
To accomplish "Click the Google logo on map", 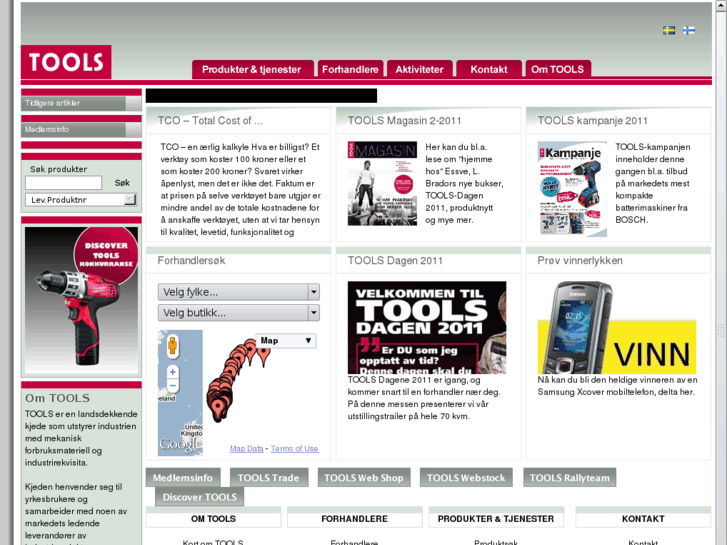I will tap(180, 444).
